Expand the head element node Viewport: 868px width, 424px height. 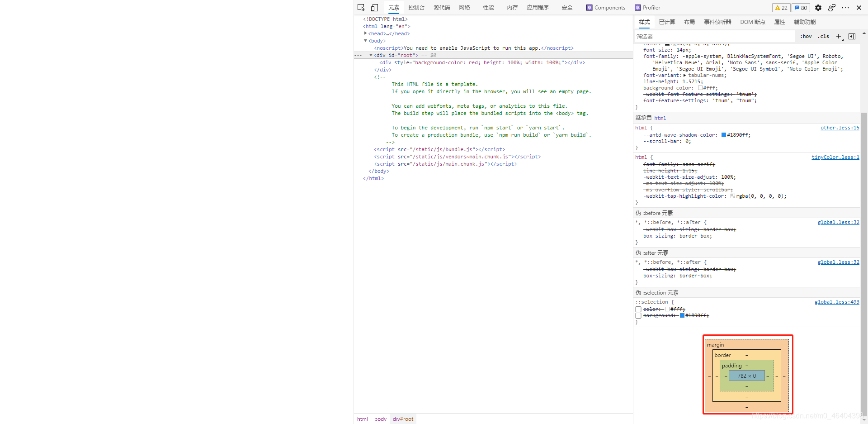point(365,33)
